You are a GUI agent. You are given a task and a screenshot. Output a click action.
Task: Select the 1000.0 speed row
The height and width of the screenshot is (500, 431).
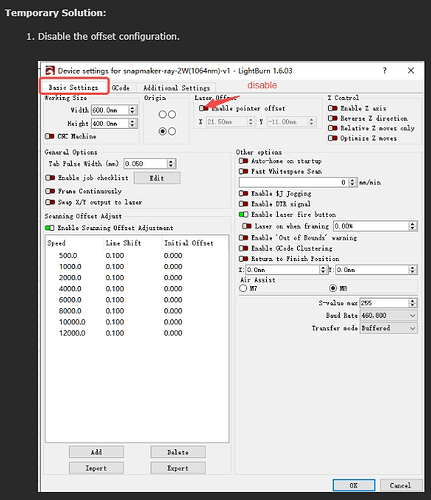tap(137, 266)
